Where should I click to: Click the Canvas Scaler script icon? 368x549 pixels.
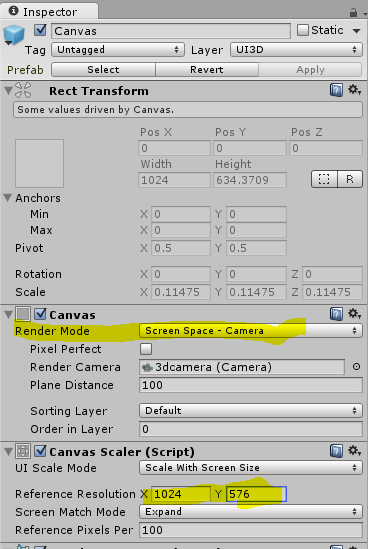click(x=23, y=451)
